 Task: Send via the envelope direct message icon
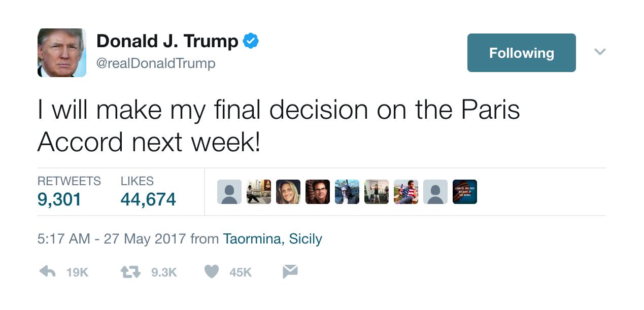pyautogui.click(x=290, y=272)
